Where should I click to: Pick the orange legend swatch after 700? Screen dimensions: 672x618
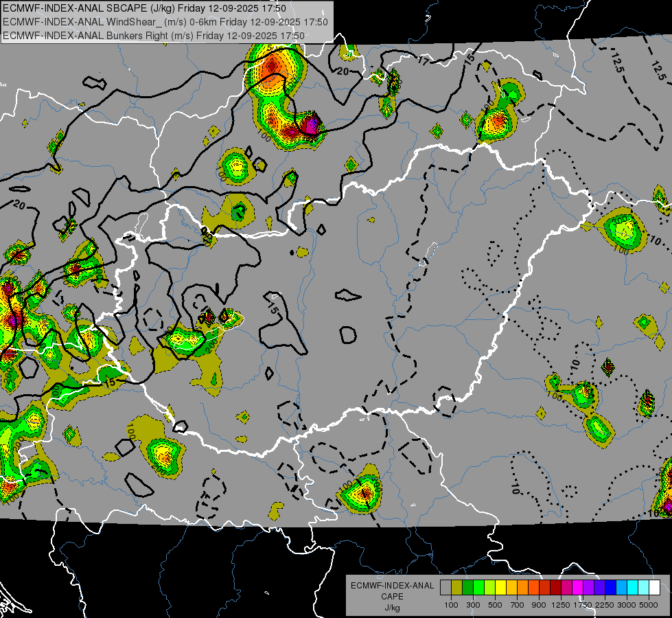[522, 587]
